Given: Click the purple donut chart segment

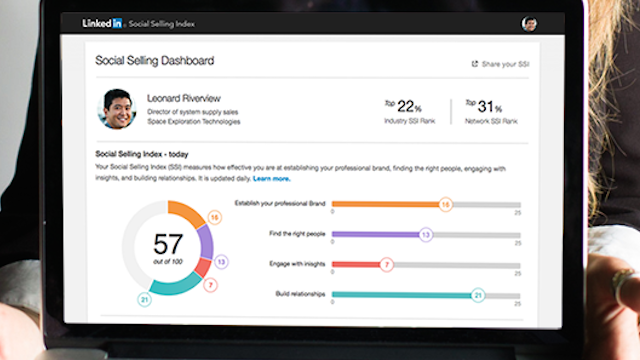Looking at the screenshot, I should 205,243.
